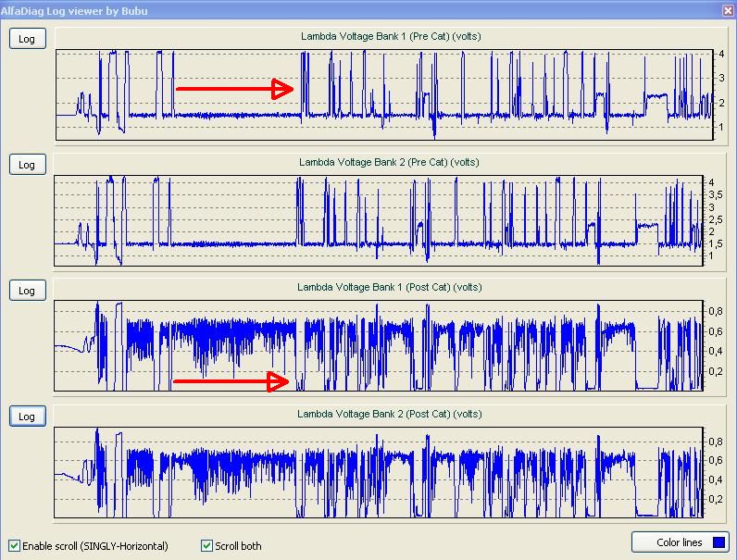Click the 'Lambda Voltage Bank 1 (Pre Cat) (volts)' title
737x560 pixels.
[391, 36]
